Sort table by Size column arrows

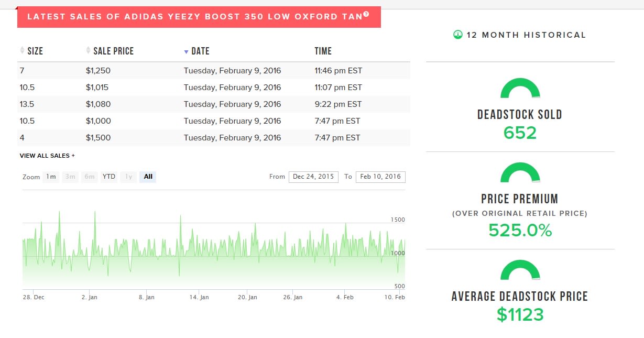tap(22, 50)
